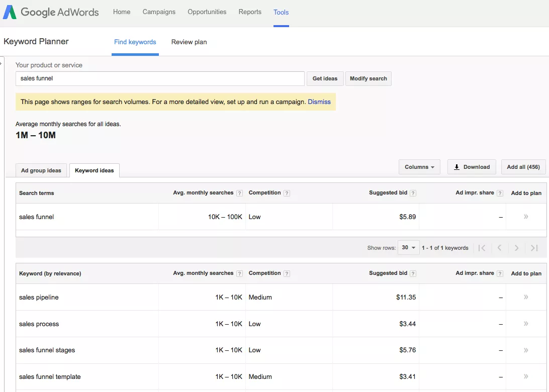Add sales funnel stages keyword to plan
The image size is (549, 392).
click(525, 350)
